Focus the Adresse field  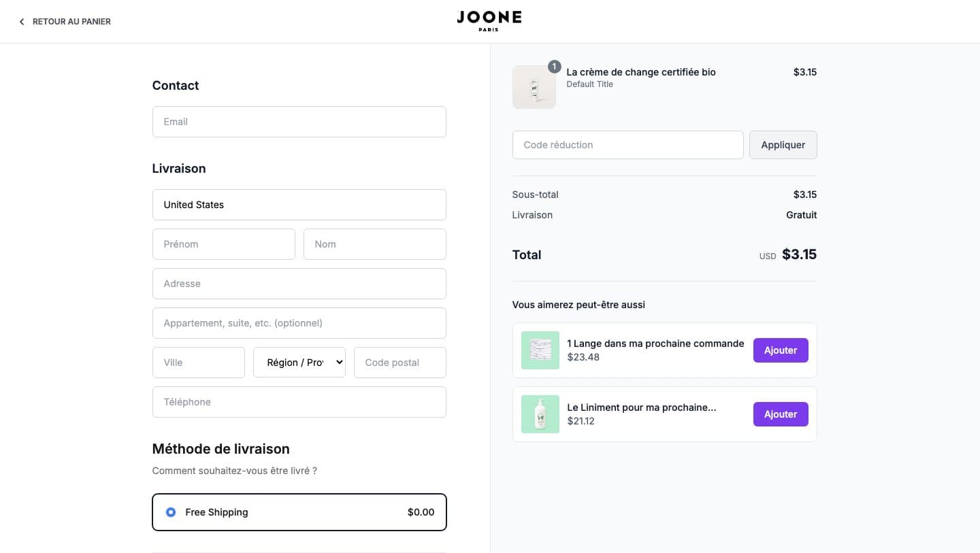point(299,284)
